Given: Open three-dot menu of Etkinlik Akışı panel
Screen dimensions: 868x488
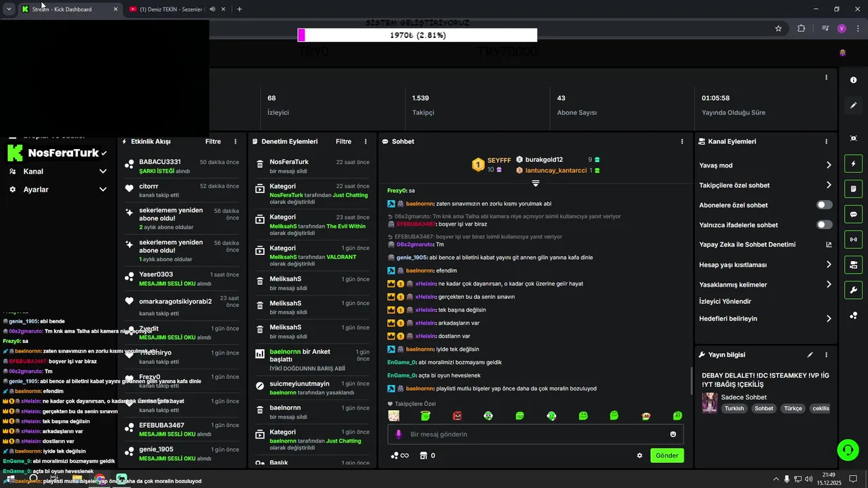Looking at the screenshot, I should 235,142.
